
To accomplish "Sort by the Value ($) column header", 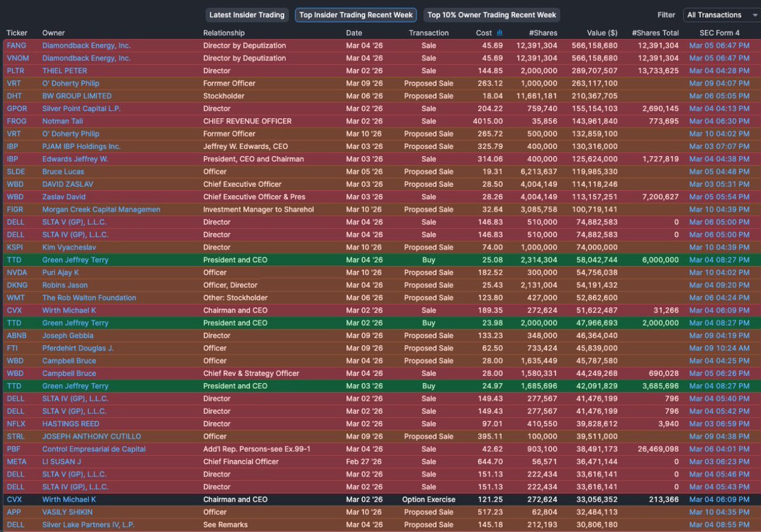I will click(x=601, y=33).
